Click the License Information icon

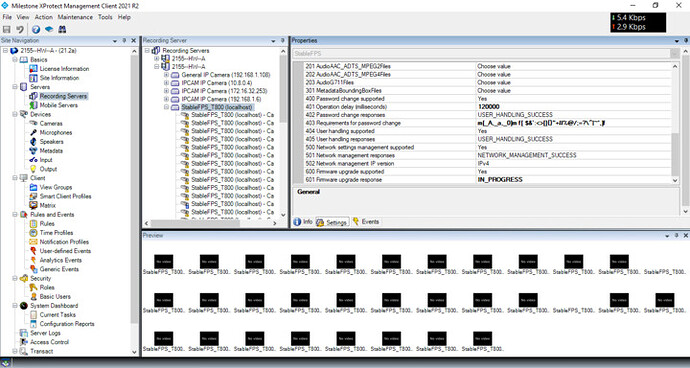pos(33,69)
